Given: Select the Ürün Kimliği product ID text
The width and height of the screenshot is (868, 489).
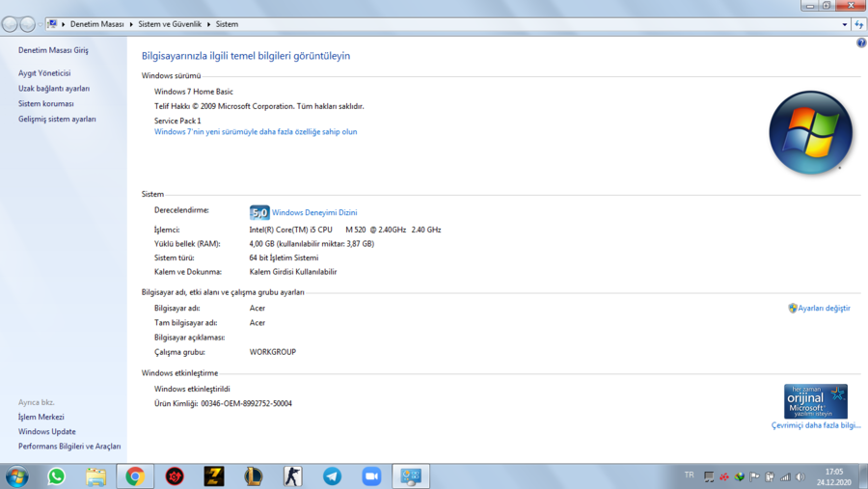Looking at the screenshot, I should click(x=223, y=404).
